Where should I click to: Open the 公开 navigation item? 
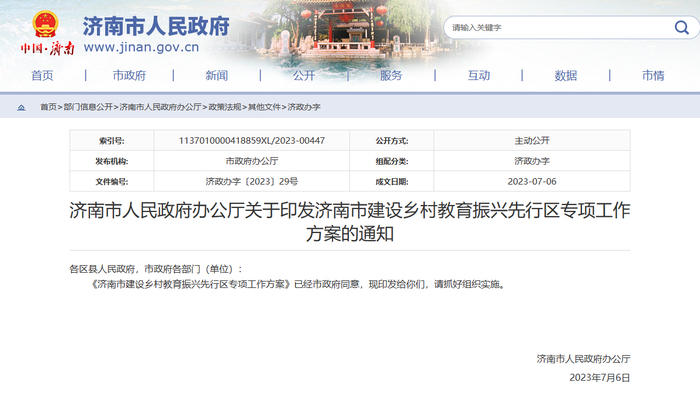(x=304, y=75)
